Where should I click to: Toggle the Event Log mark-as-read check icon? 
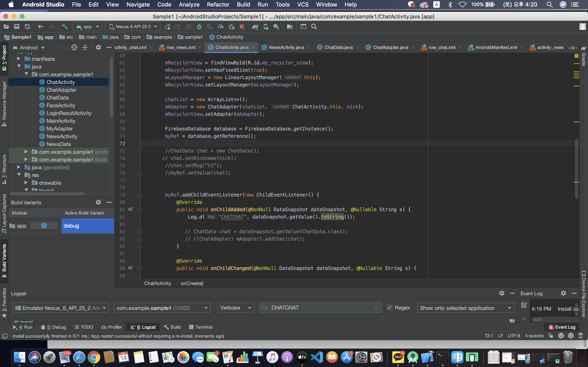pos(524,305)
